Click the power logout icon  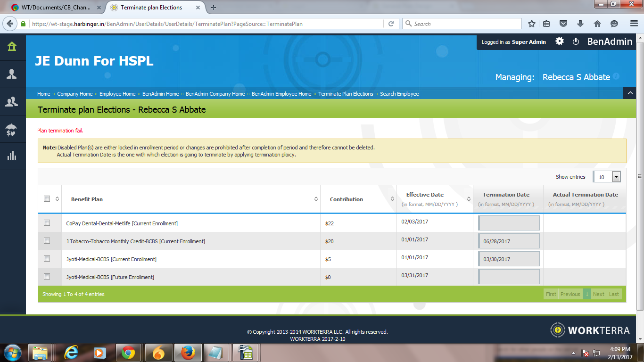[576, 41]
